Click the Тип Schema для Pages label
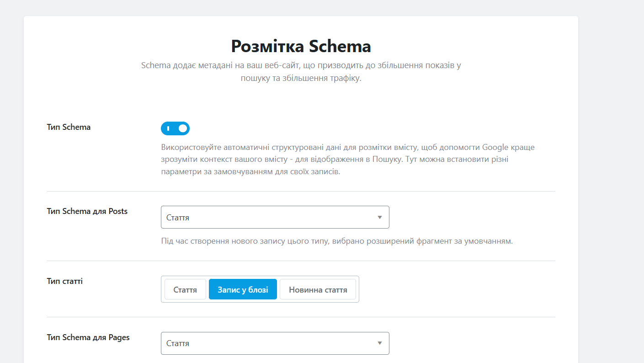Viewport: 644px width, 363px height. 88,337
